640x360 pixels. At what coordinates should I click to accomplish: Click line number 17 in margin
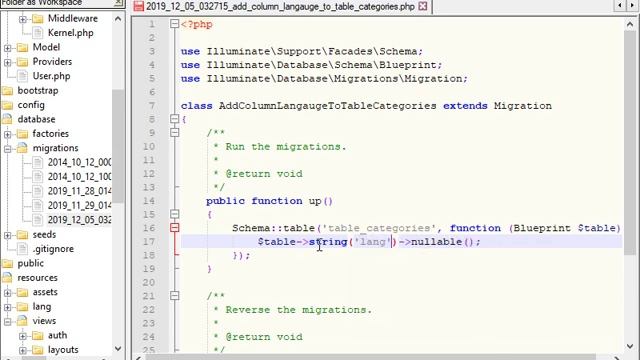click(149, 242)
